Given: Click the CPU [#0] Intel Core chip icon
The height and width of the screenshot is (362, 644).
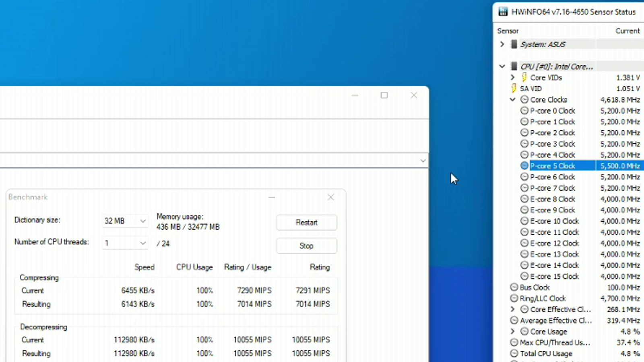Looking at the screenshot, I should pyautogui.click(x=514, y=66).
